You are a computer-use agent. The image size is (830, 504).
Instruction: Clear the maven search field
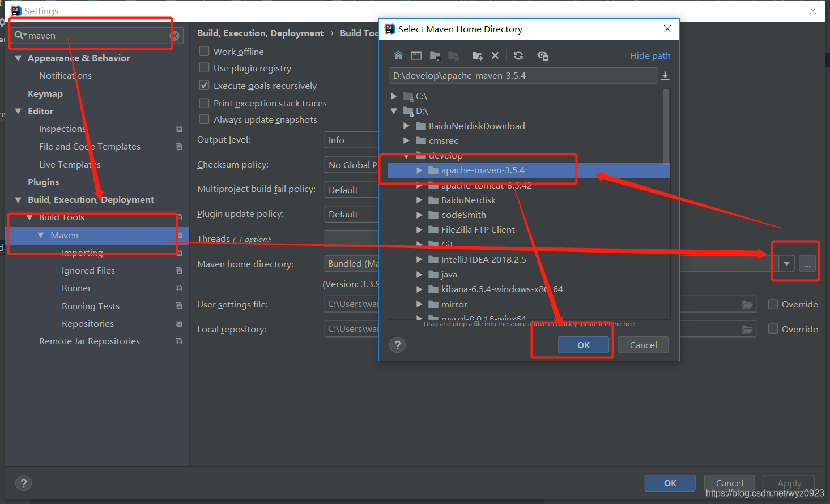pyautogui.click(x=175, y=35)
